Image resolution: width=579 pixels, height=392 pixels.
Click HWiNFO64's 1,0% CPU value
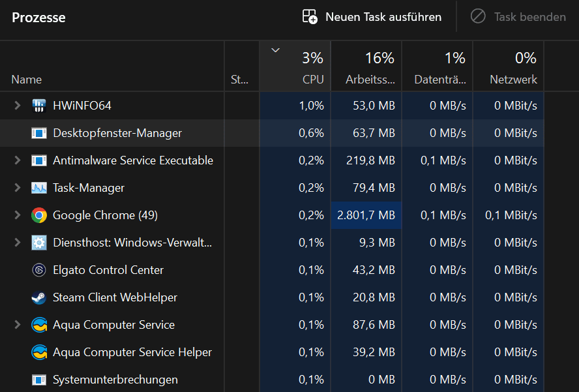(x=311, y=106)
